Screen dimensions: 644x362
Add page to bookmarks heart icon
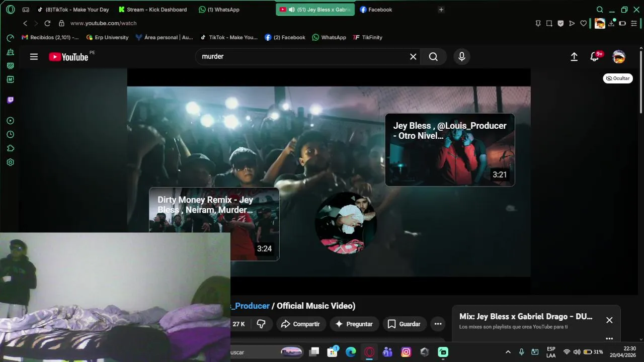point(584,23)
